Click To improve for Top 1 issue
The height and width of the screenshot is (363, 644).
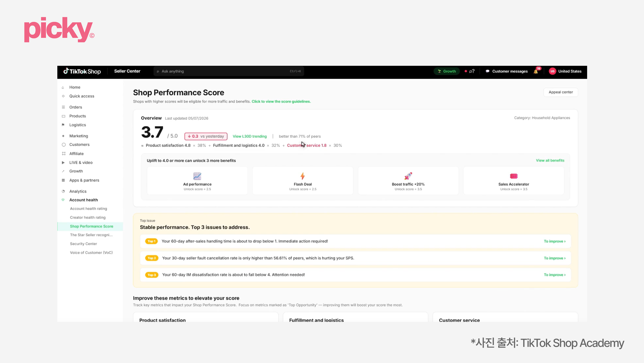click(x=555, y=241)
